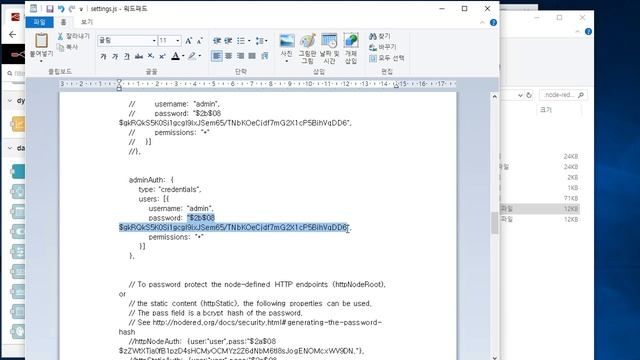640x360 pixels.
Task: Click the scroll up arrow in WordPad
Action: 495,97
